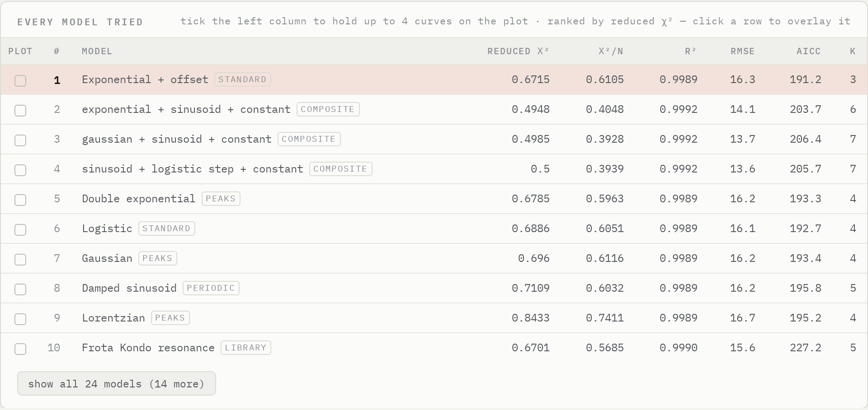Click reduced χ² value 0.4948
The width and height of the screenshot is (868, 410).
point(531,109)
